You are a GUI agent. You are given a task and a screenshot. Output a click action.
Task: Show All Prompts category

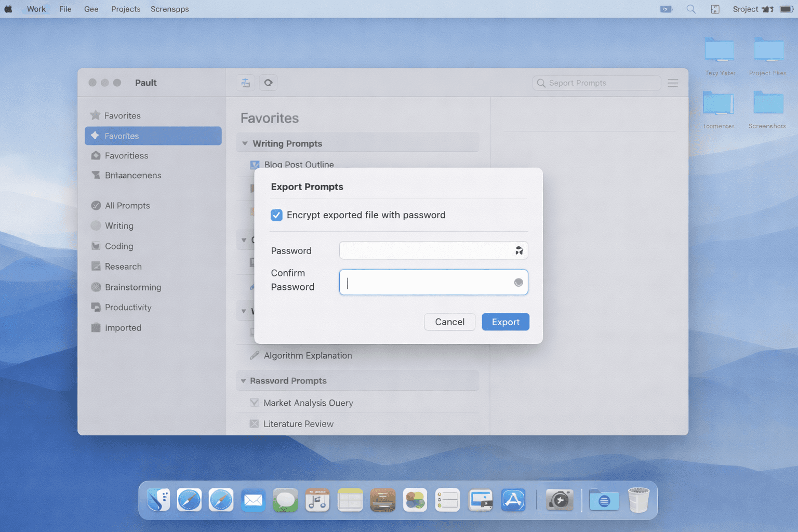click(x=153, y=205)
